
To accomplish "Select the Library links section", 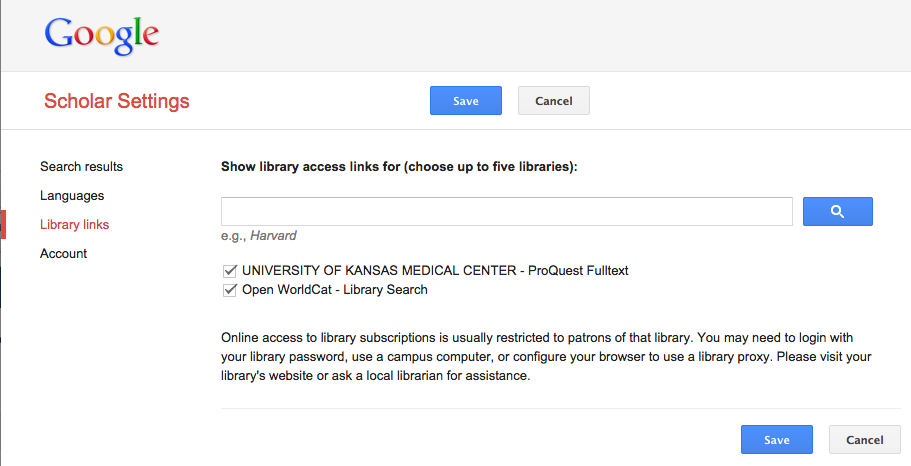I will [74, 225].
